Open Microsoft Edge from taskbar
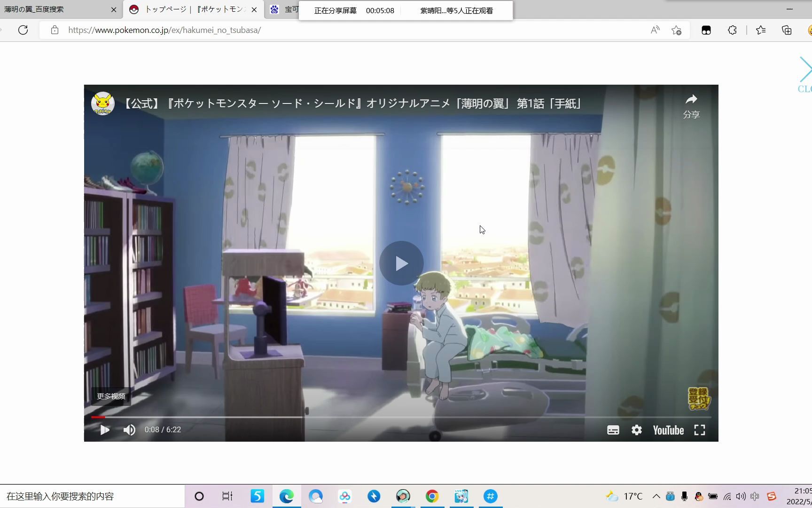 click(x=287, y=496)
